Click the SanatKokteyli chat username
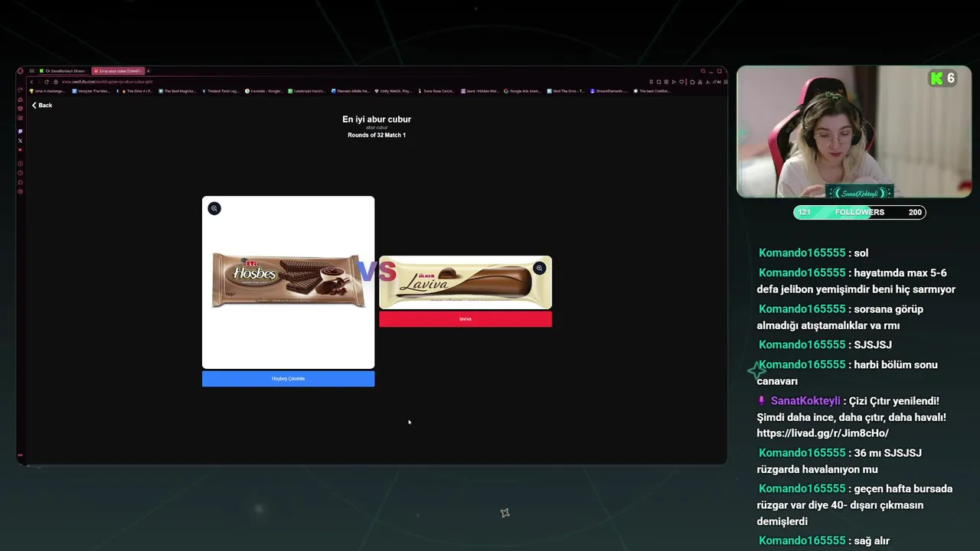Image resolution: width=980 pixels, height=551 pixels. 805,401
